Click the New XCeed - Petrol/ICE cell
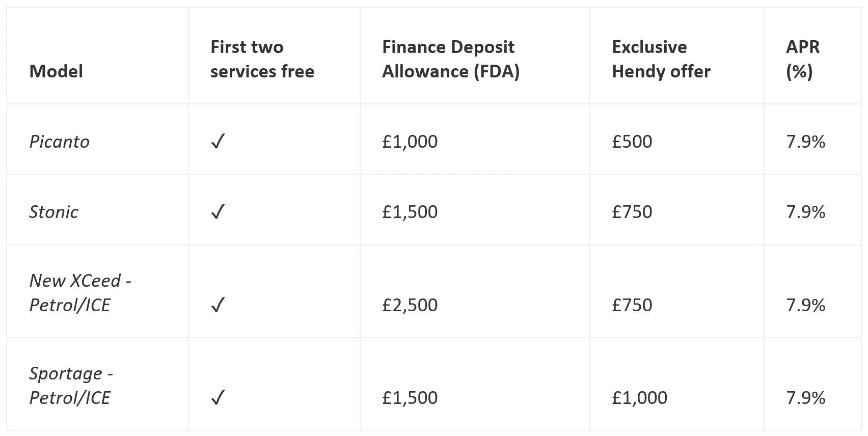The image size is (868, 436). (x=80, y=293)
